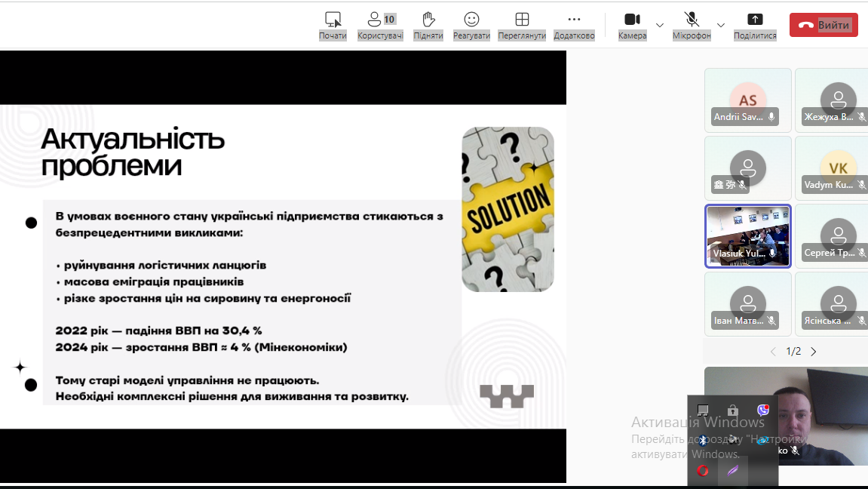Click the Почати start icon

coord(333,25)
